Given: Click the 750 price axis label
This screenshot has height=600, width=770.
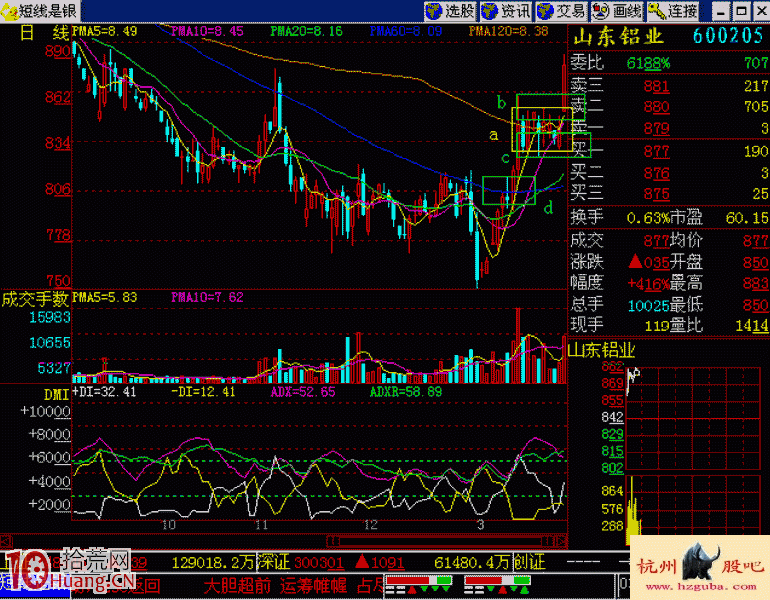Looking at the screenshot, I should (58, 280).
